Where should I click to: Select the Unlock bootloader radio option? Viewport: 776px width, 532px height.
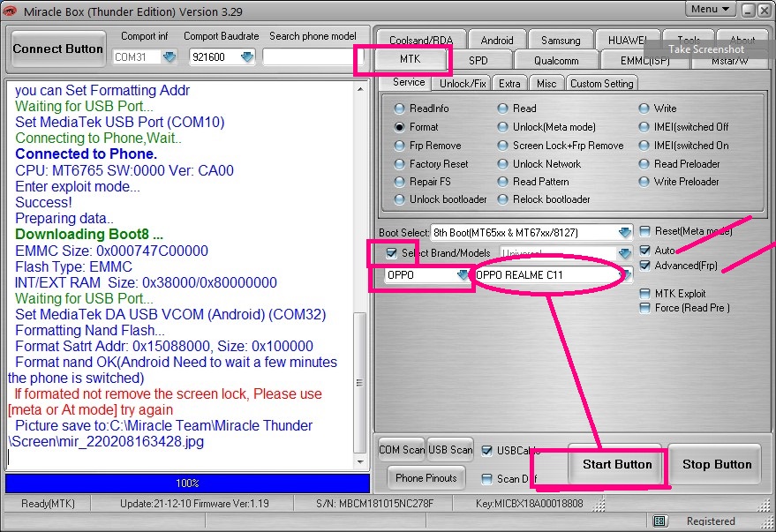[399, 199]
